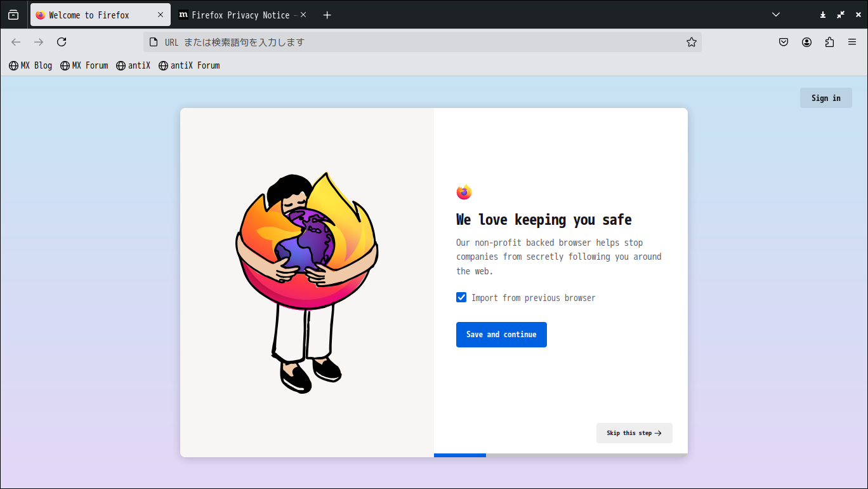868x489 pixels.
Task: Open the Firefox account icon
Action: 806,42
